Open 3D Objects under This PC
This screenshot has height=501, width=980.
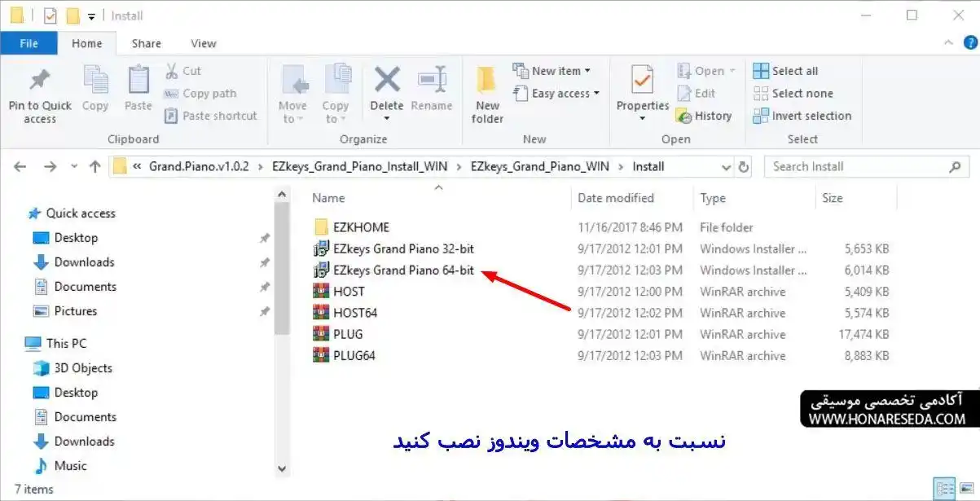(83, 368)
